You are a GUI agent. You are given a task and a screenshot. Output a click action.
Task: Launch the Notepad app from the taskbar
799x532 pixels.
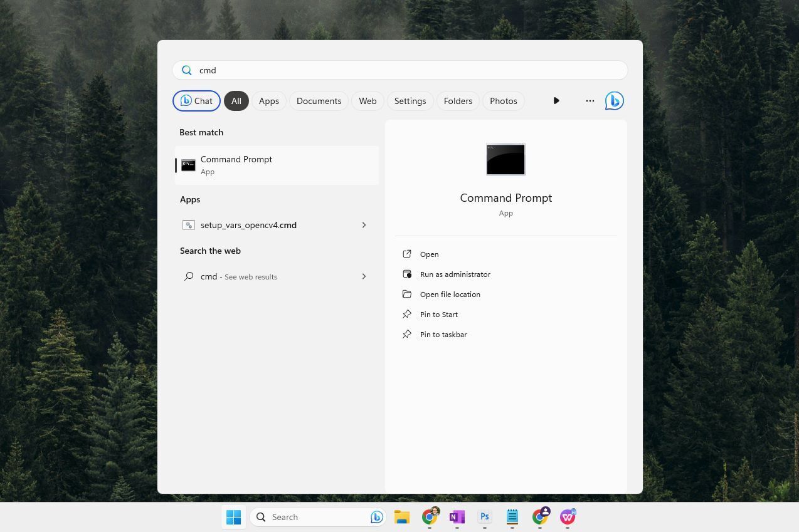[x=512, y=517]
